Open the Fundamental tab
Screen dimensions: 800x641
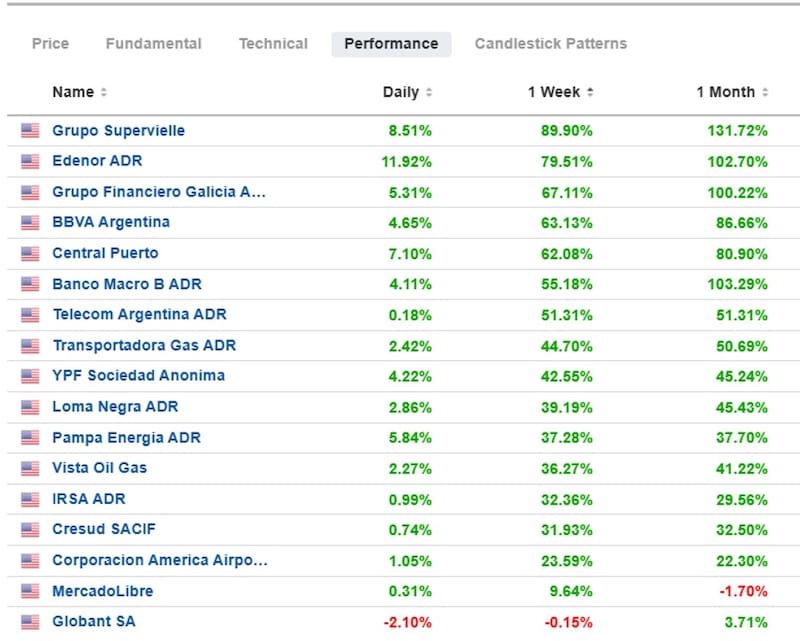tap(153, 44)
